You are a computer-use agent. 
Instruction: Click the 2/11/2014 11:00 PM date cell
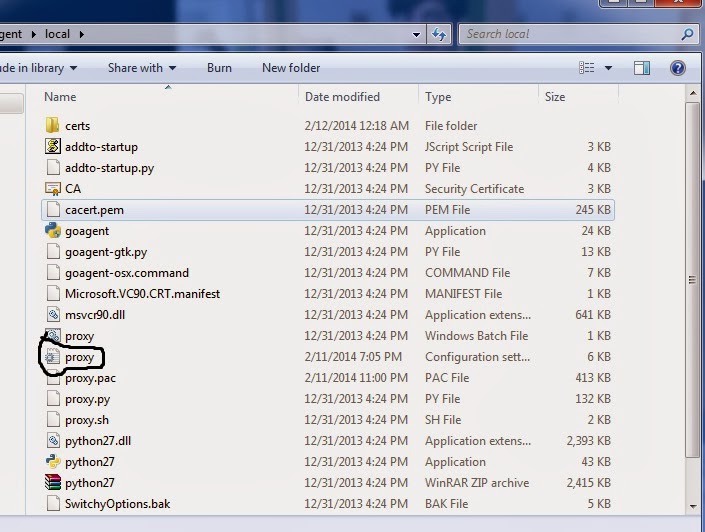pos(356,378)
